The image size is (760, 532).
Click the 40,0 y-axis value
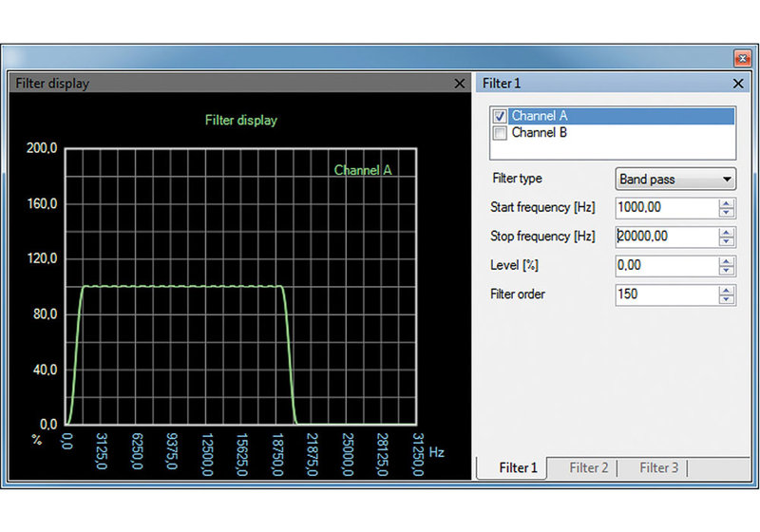point(45,370)
